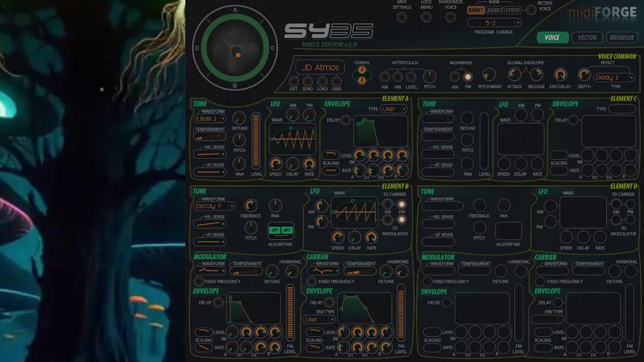Click Element B Algorithm OP1 OP2 selector
The height and width of the screenshot is (362, 644).
281,230
